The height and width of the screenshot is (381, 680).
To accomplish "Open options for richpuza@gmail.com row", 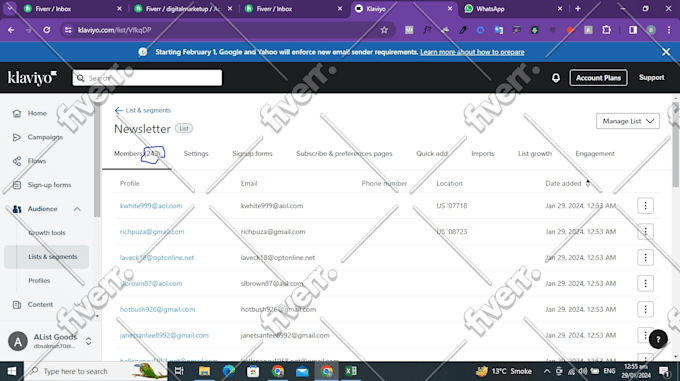I will coord(645,232).
